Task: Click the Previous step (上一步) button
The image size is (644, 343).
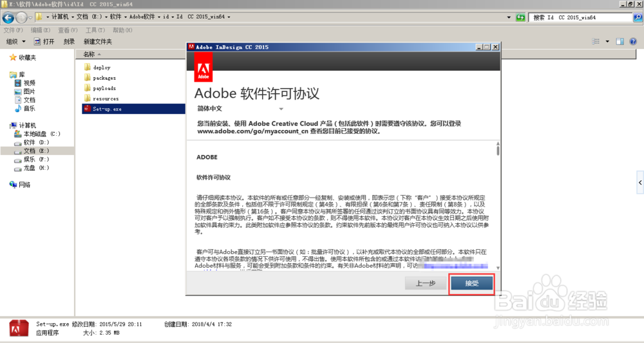Action: (x=426, y=283)
